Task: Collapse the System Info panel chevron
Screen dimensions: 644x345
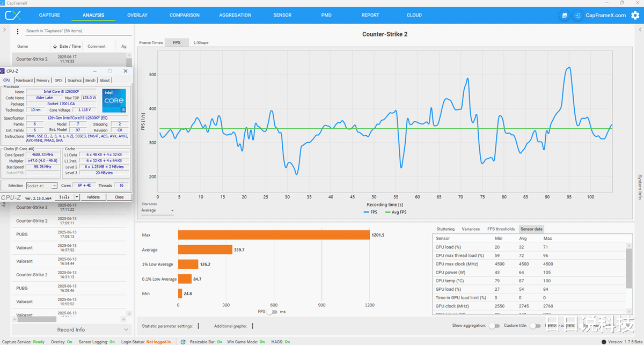Action: click(x=640, y=30)
